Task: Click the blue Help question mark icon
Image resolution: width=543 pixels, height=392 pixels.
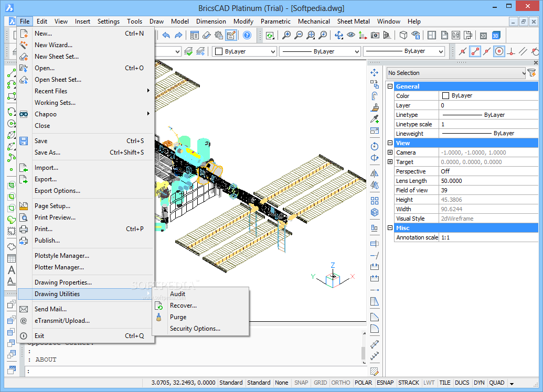Action: [247, 35]
